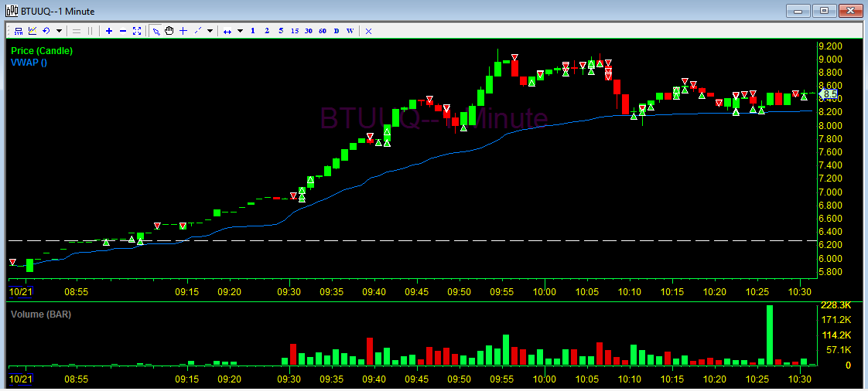Click the SYM symbol entry icon

[19, 31]
